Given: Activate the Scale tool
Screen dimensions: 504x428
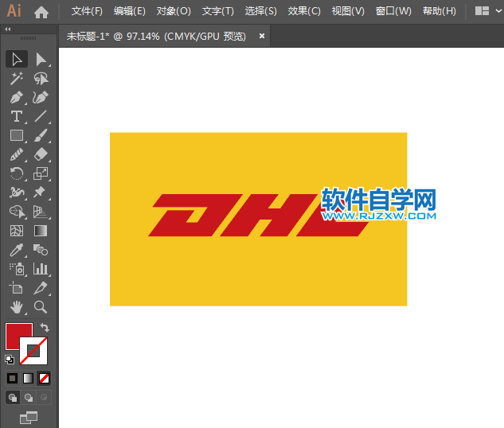Looking at the screenshot, I should (x=41, y=173).
